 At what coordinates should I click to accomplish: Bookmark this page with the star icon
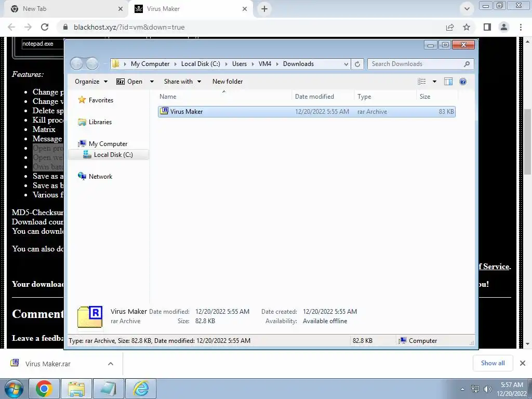[x=467, y=27]
